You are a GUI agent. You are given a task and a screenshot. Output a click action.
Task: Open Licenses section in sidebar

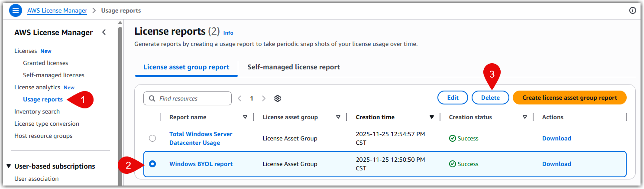(x=26, y=51)
